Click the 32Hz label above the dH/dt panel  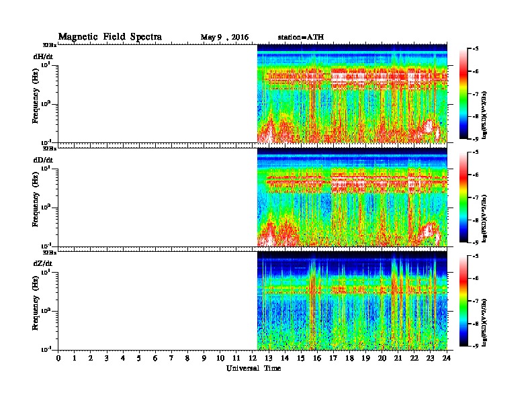point(50,45)
